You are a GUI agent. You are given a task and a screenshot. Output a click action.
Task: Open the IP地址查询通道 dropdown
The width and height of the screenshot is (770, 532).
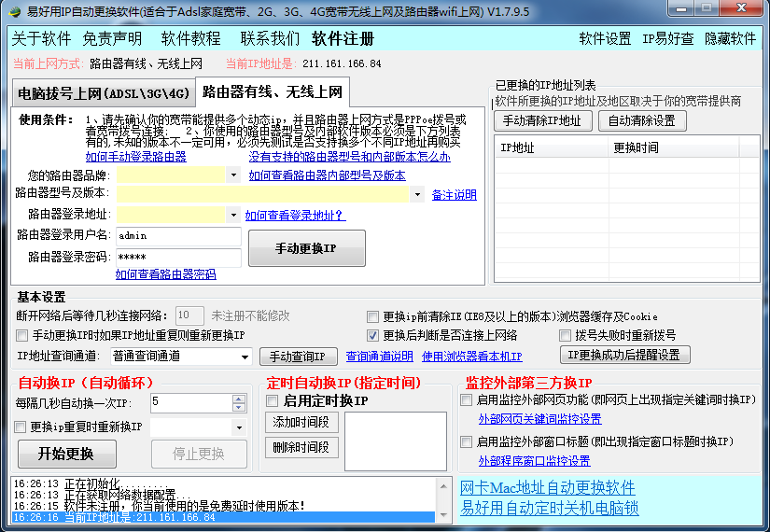pos(245,357)
